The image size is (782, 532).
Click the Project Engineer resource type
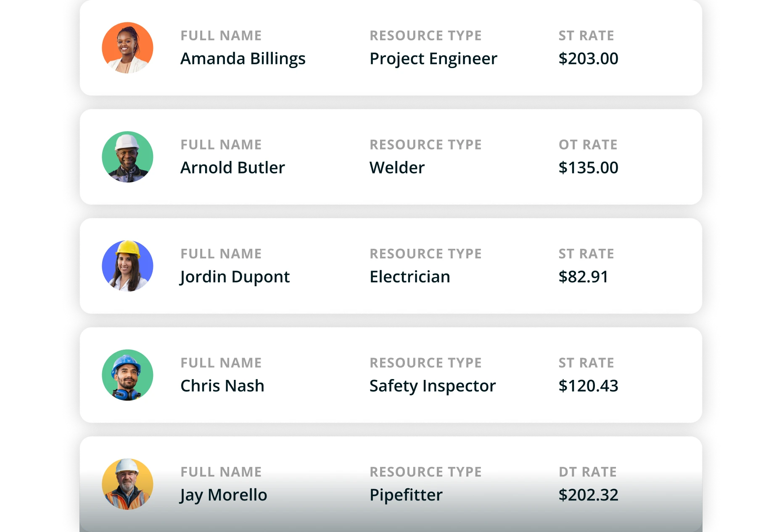[433, 59]
